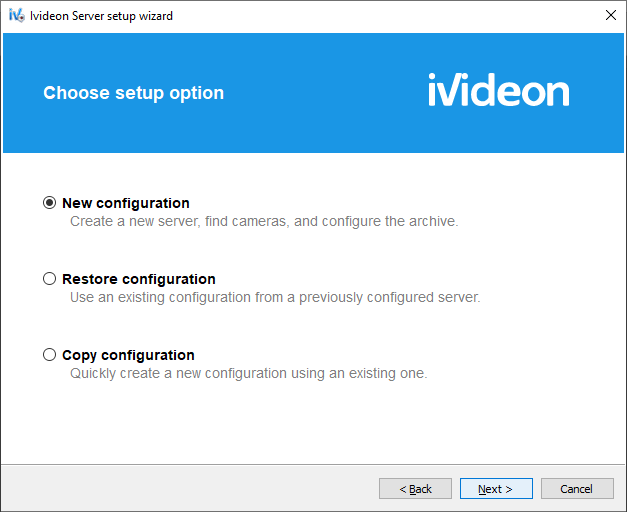Cancel the setup wizard
The height and width of the screenshot is (512, 627).
(577, 488)
